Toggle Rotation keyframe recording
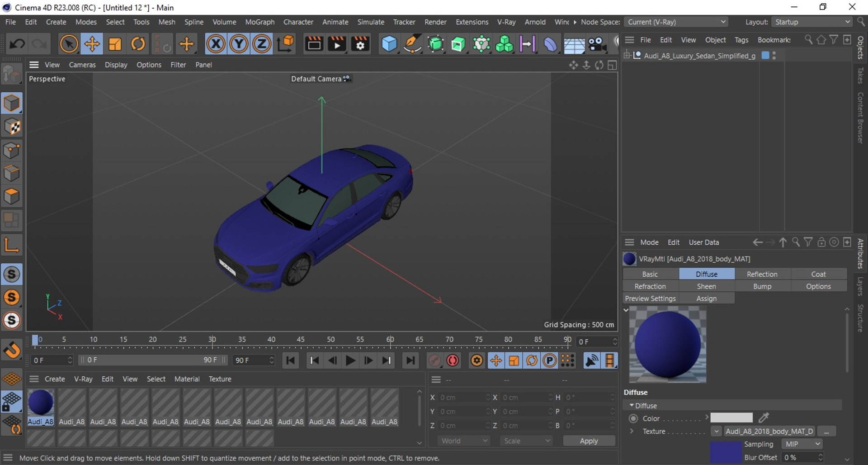Screen dimensions: 868x465 [532, 361]
